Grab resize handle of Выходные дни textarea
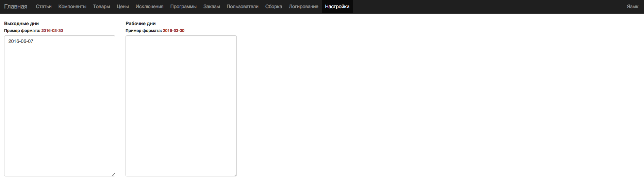644x188 pixels. (113, 174)
